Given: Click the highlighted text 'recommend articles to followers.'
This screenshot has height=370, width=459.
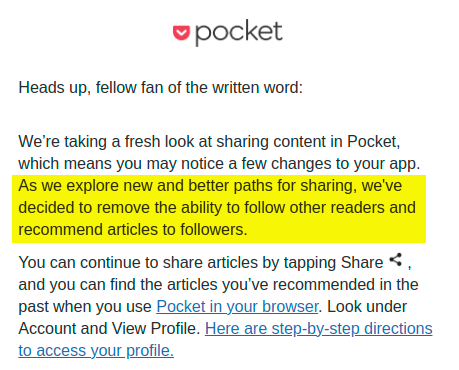Looking at the screenshot, I should tap(133, 229).
